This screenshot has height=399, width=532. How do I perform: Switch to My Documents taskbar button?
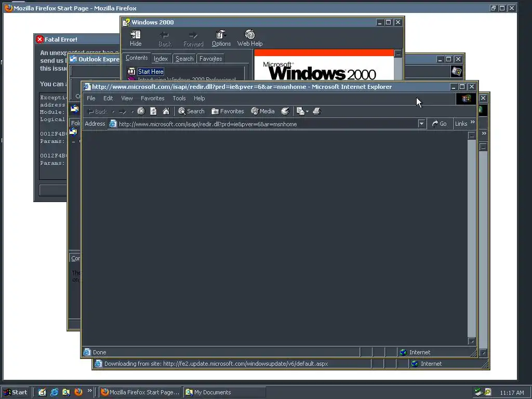(224, 392)
